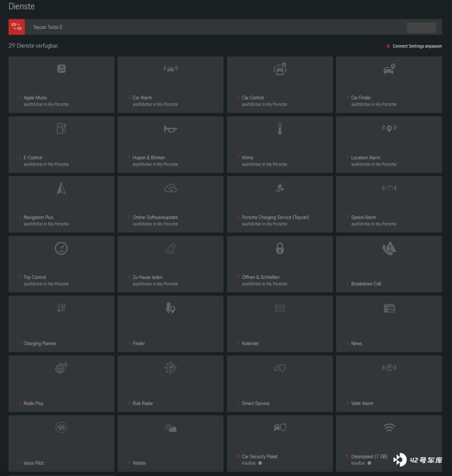Click Datenpaket (7 GB) Kaufbar info icon
This screenshot has width=452, height=476.
click(x=369, y=463)
